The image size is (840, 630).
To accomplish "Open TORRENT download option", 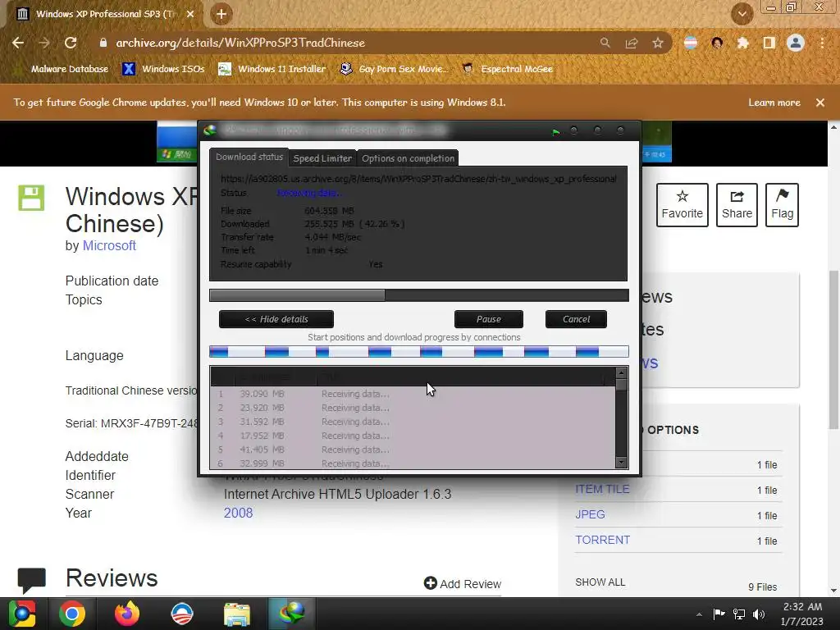I will tap(603, 540).
